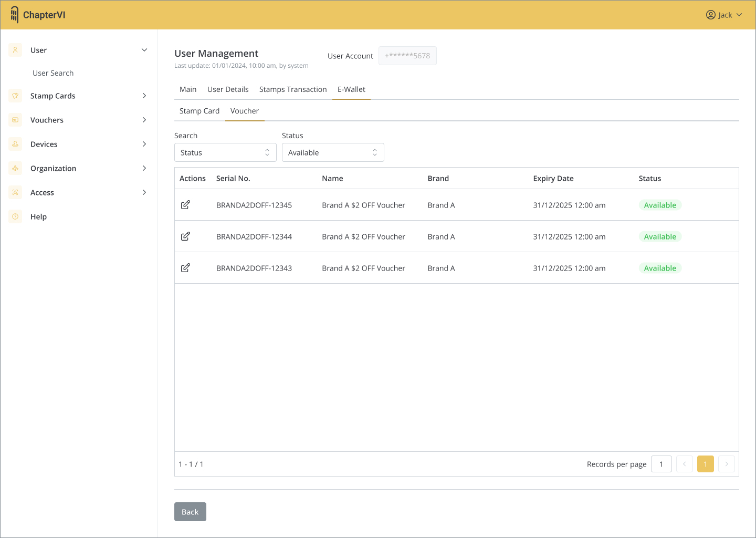The width and height of the screenshot is (756, 538).
Task: Click the ChapterVI logo icon
Action: click(x=15, y=15)
